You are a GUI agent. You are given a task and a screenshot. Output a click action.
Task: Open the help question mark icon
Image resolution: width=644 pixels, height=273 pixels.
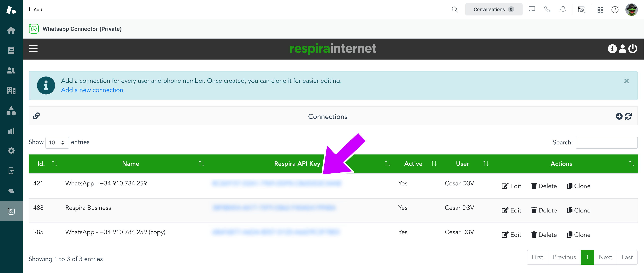pos(615,10)
